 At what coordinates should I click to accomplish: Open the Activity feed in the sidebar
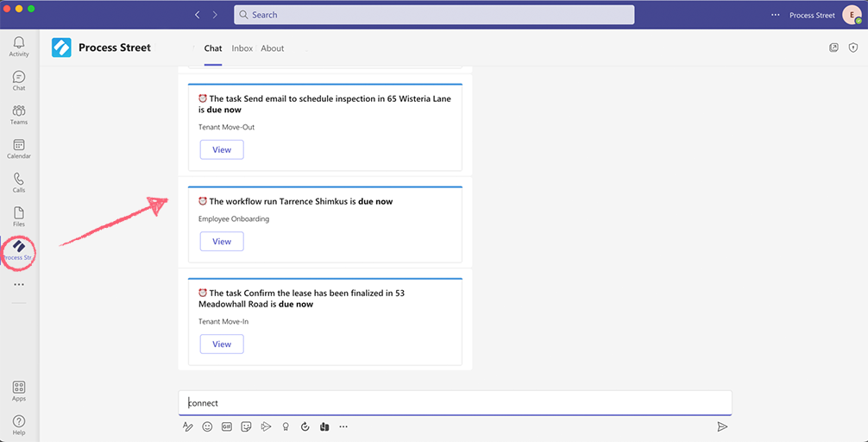click(x=19, y=47)
